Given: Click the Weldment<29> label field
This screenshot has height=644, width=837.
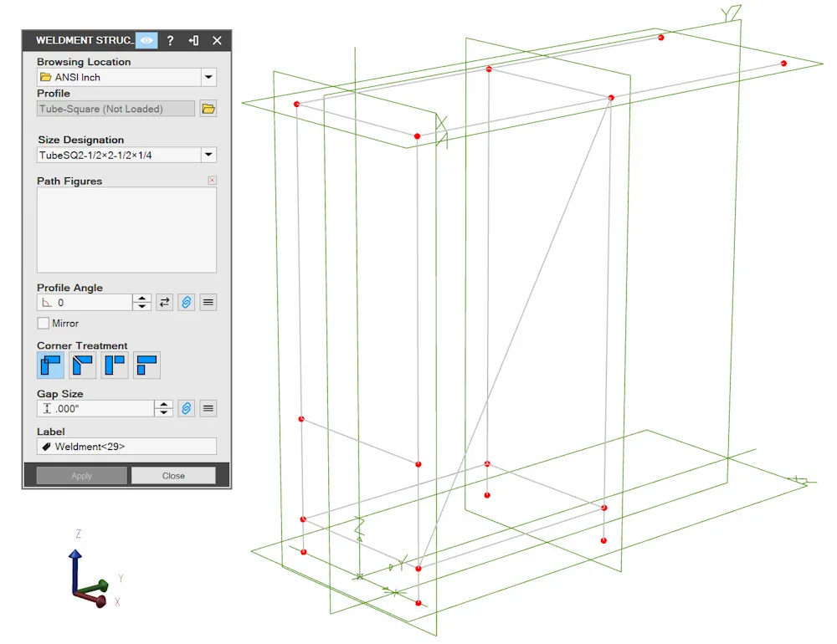Looking at the screenshot, I should click(x=126, y=447).
